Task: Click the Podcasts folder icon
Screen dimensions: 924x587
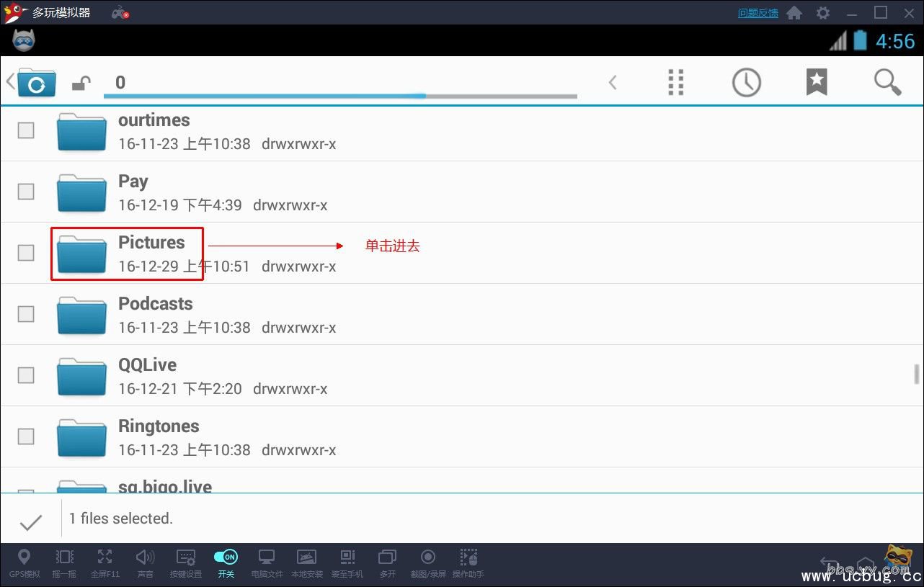Action: (x=81, y=314)
